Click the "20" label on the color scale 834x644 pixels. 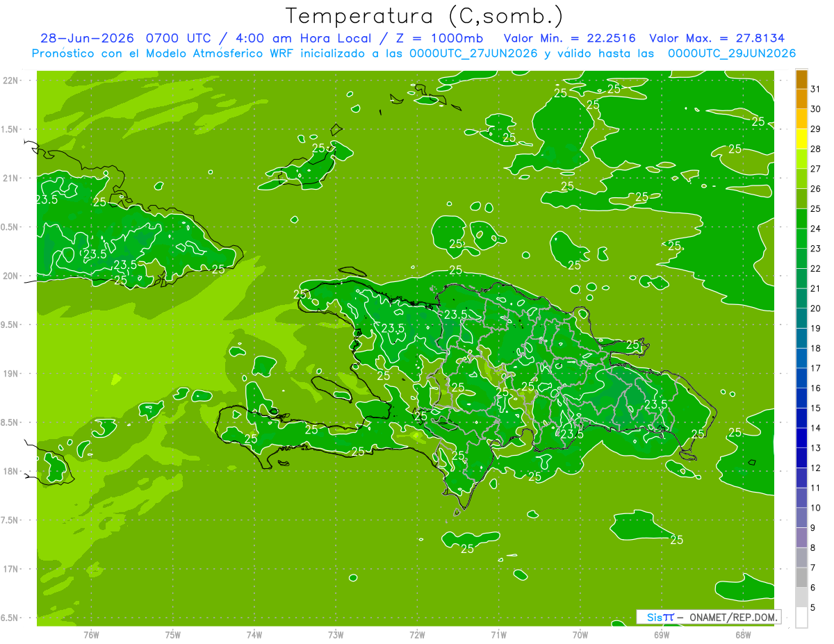[x=816, y=308]
